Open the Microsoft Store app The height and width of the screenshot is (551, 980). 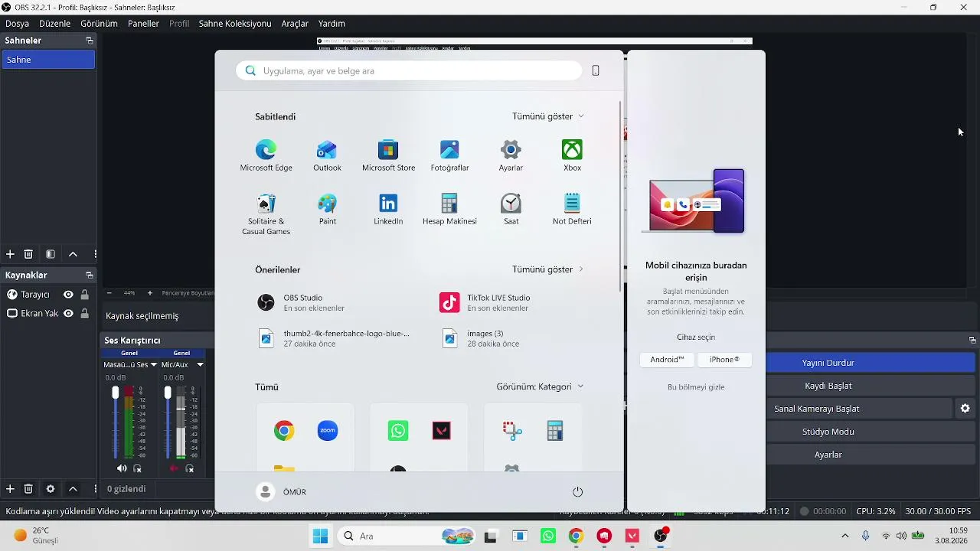388,155
